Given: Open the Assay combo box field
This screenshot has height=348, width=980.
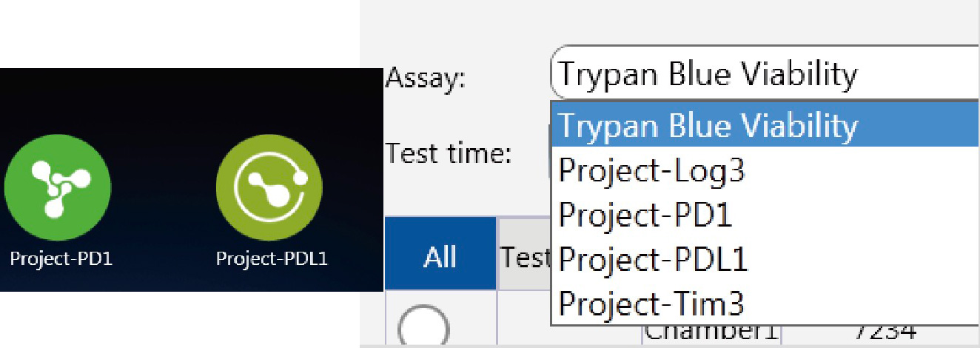Looking at the screenshot, I should point(765,73).
